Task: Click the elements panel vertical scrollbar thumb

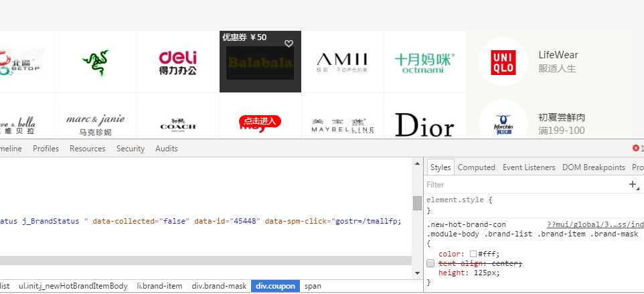Action: click(x=417, y=203)
